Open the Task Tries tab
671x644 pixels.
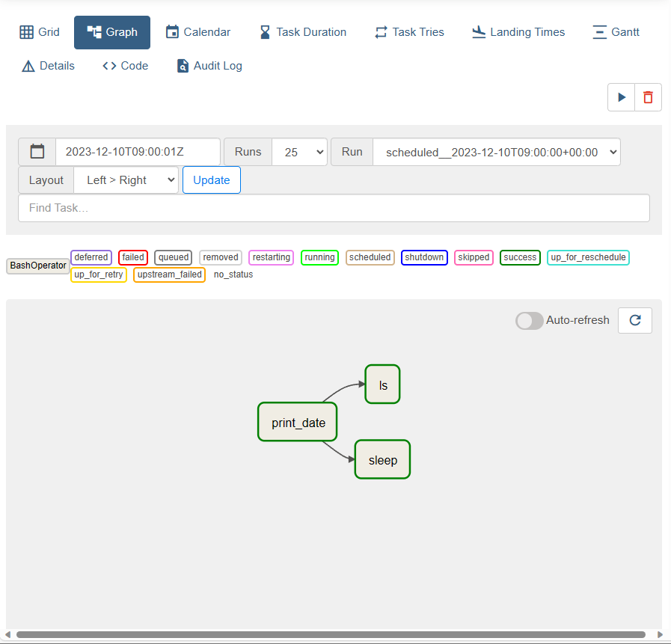coord(409,32)
